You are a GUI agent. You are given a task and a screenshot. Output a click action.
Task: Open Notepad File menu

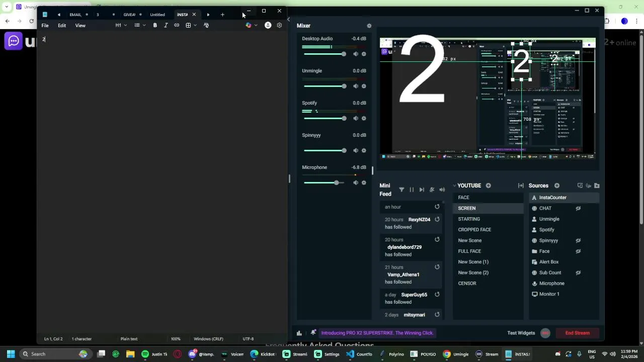pos(45,25)
